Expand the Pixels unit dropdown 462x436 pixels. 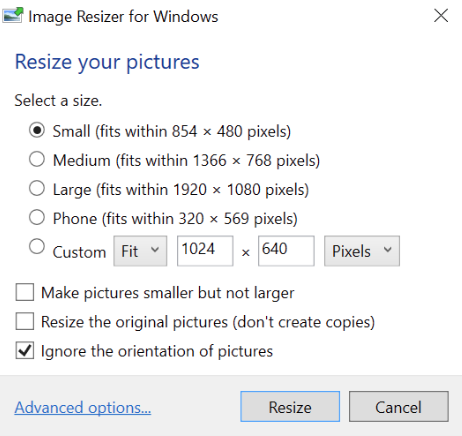pyautogui.click(x=362, y=251)
